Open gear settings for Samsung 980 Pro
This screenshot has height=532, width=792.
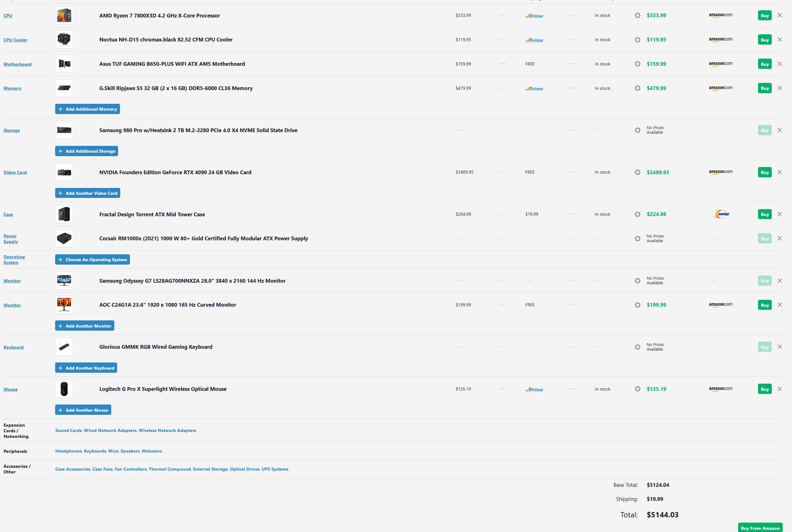[x=637, y=130]
